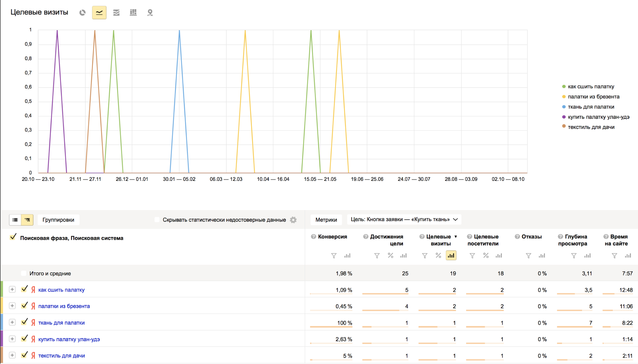638x364 pixels.
Task: Click filter funnel icon under Конверсия column
Action: tap(334, 256)
